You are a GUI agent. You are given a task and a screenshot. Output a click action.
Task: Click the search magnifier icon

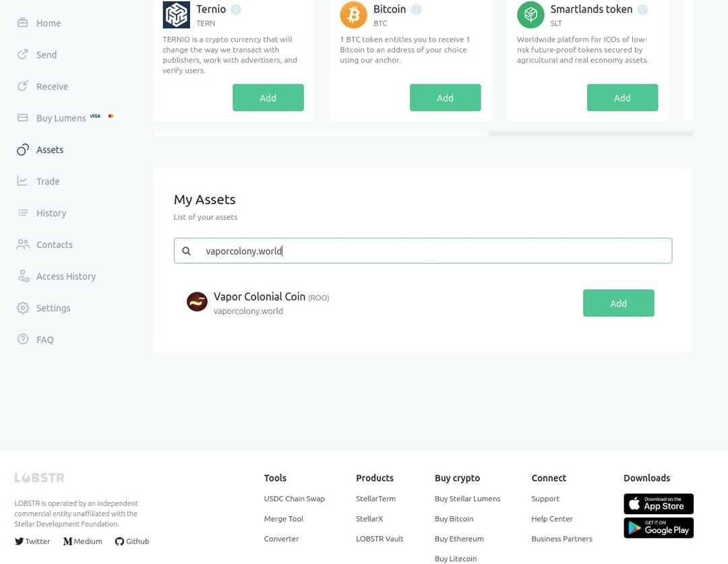coord(186,251)
